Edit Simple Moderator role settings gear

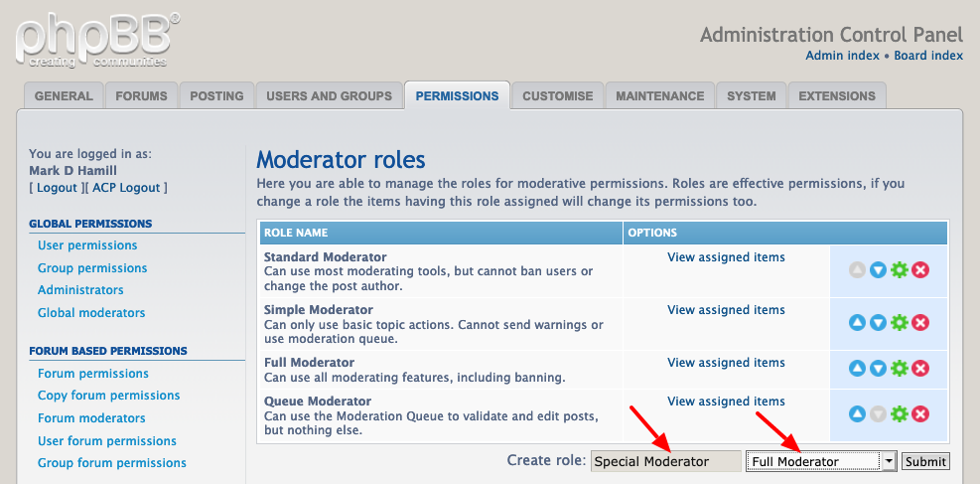pos(899,323)
